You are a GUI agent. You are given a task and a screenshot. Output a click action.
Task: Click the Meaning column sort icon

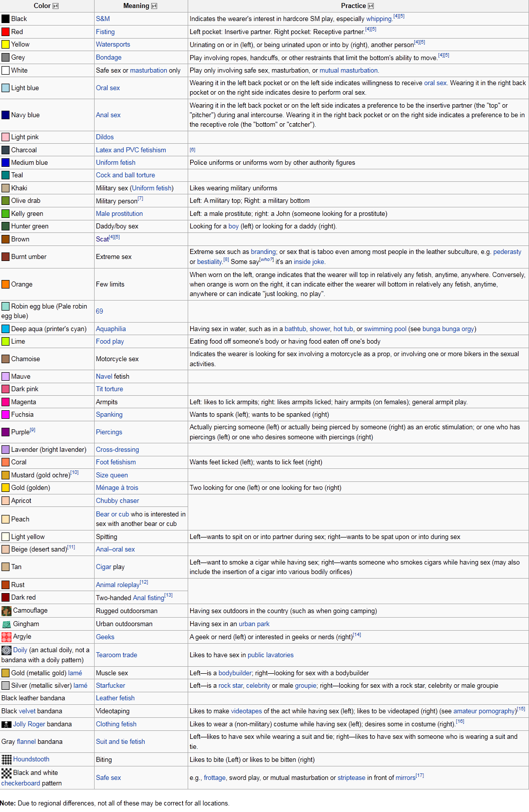pos(154,6)
